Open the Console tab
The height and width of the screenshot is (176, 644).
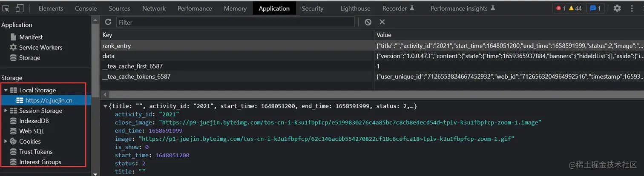(x=86, y=9)
